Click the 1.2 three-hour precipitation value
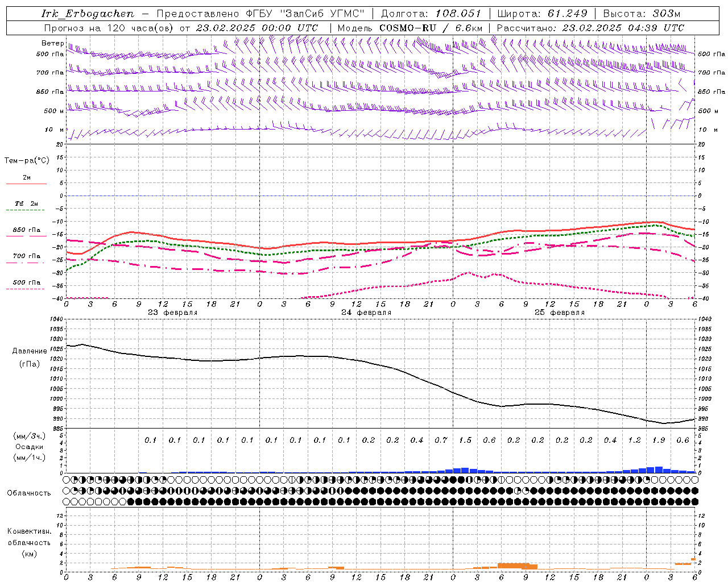 pyautogui.click(x=634, y=440)
